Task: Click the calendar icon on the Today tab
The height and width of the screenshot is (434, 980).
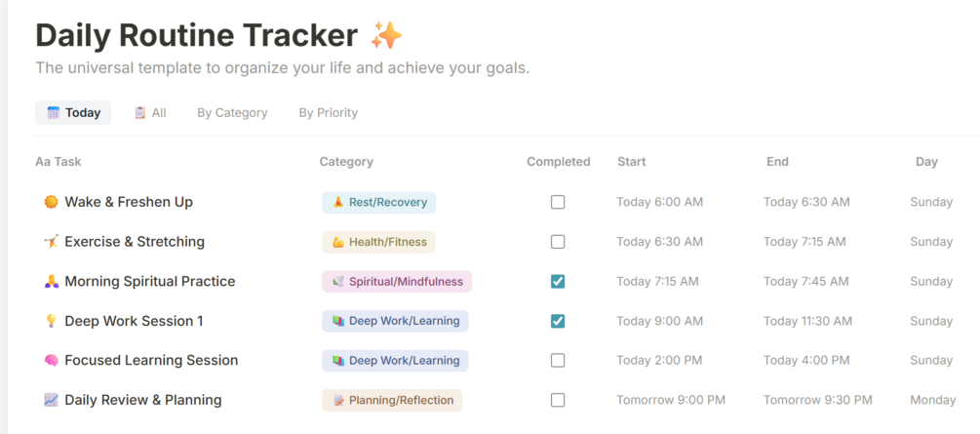Action: [54, 113]
